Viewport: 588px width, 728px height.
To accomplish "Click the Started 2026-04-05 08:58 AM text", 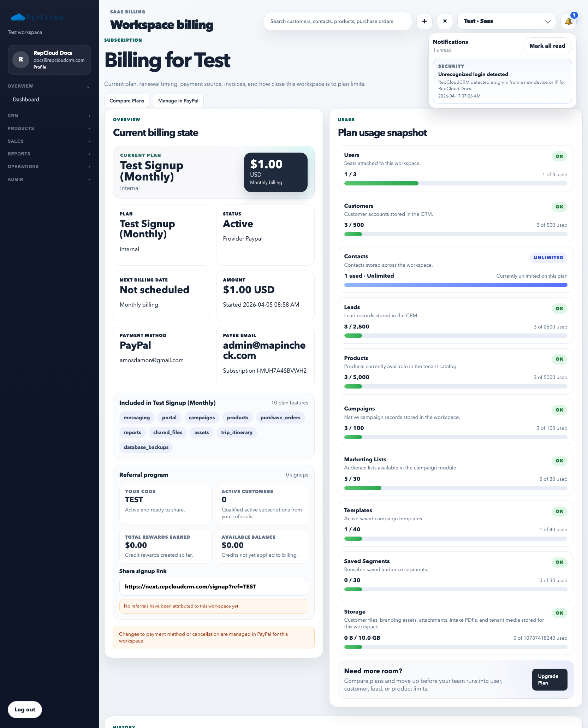I will click(x=261, y=304).
